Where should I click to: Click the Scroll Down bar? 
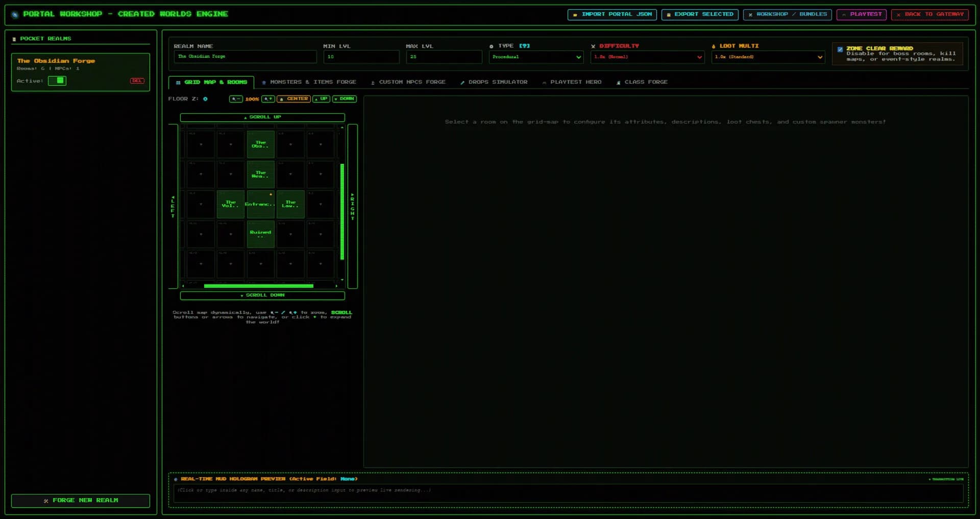pos(262,295)
